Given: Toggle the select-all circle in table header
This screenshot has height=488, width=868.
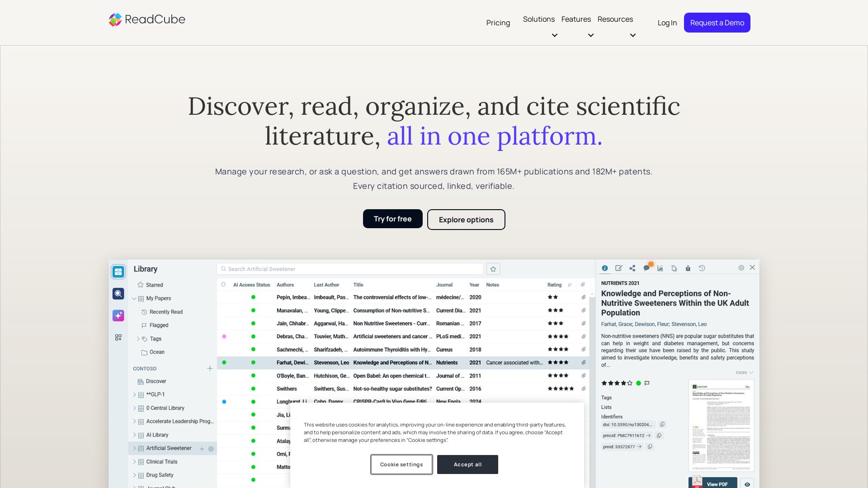Looking at the screenshot, I should point(223,285).
